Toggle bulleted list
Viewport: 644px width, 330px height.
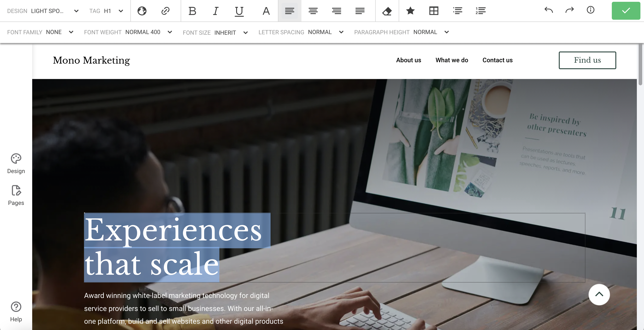point(457,11)
